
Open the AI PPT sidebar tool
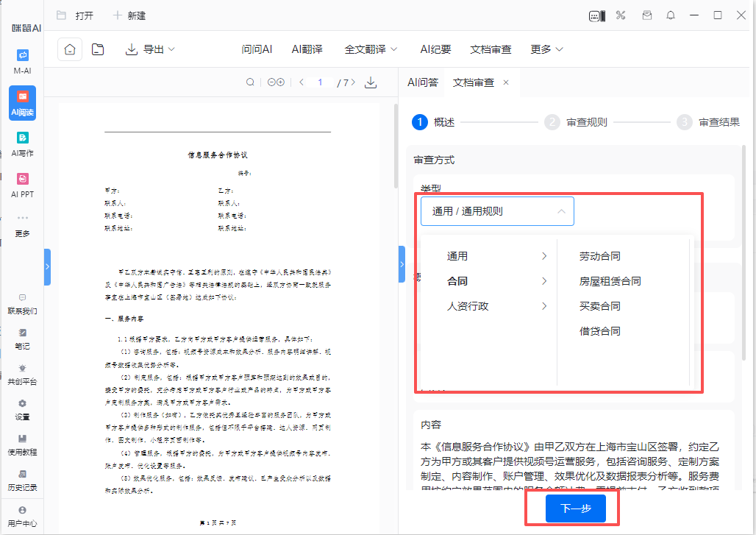point(22,184)
